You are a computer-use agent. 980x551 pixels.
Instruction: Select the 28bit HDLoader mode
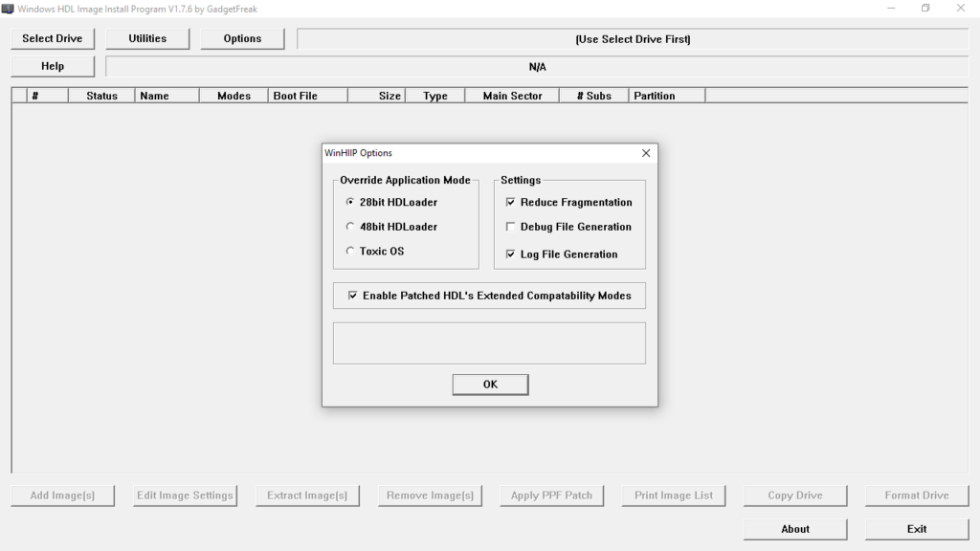click(x=349, y=202)
